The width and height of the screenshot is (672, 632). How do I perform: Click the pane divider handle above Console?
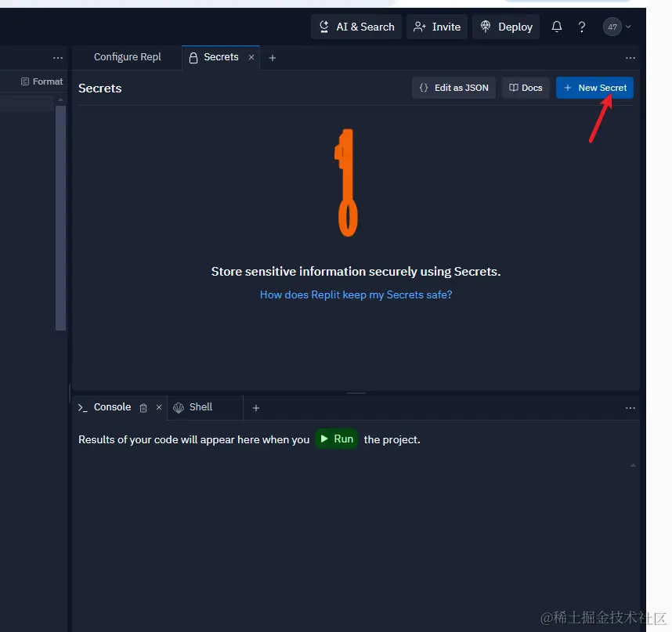pos(356,393)
